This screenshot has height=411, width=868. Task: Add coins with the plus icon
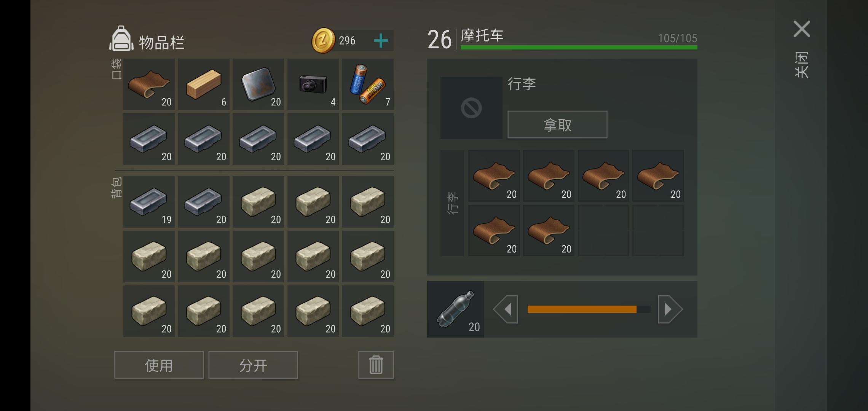coord(381,40)
